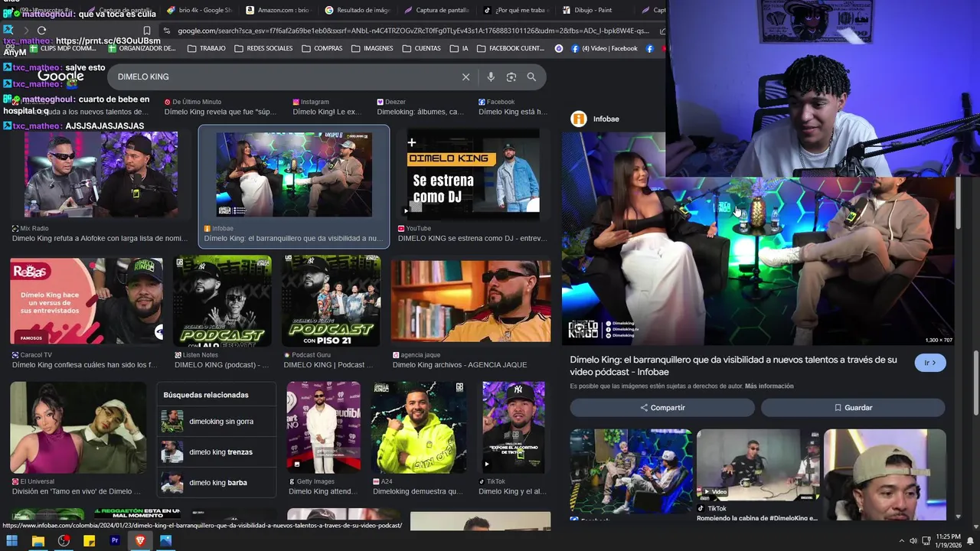Reload the page with refresh icon
The height and width of the screenshot is (551, 980).
pyautogui.click(x=41, y=31)
